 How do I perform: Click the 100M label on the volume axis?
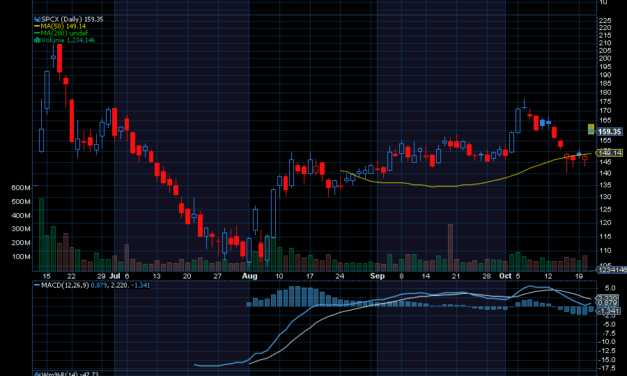[x=21, y=256]
